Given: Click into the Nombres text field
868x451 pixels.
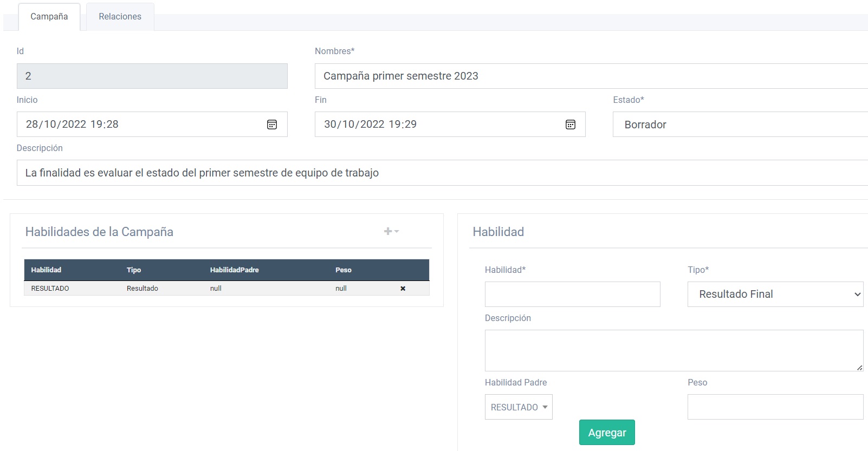Looking at the screenshot, I should pos(591,76).
